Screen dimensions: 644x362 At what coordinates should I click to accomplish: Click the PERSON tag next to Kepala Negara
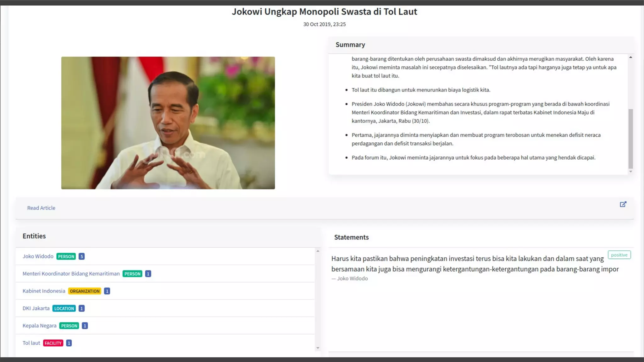point(69,326)
